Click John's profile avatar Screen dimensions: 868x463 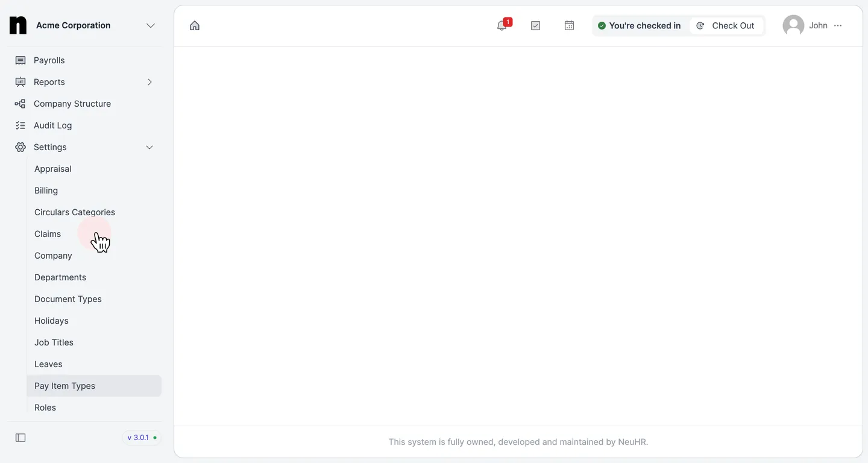coord(793,25)
